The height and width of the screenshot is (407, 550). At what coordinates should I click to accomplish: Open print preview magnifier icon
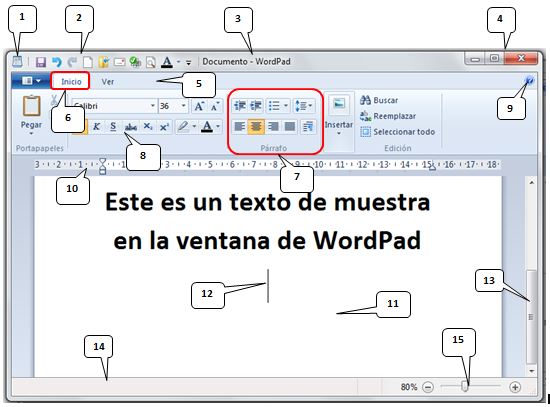pyautogui.click(x=151, y=62)
